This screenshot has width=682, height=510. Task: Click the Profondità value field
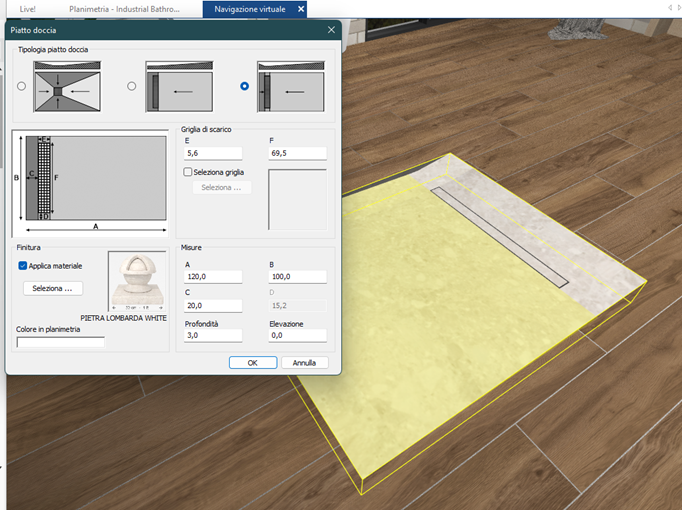tap(213, 335)
